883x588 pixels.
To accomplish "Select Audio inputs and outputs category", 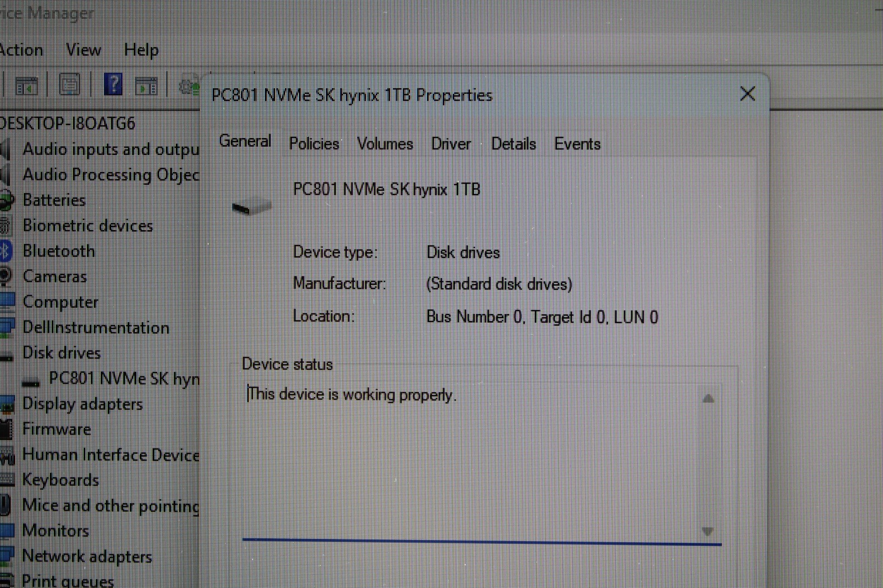I will coord(111,149).
